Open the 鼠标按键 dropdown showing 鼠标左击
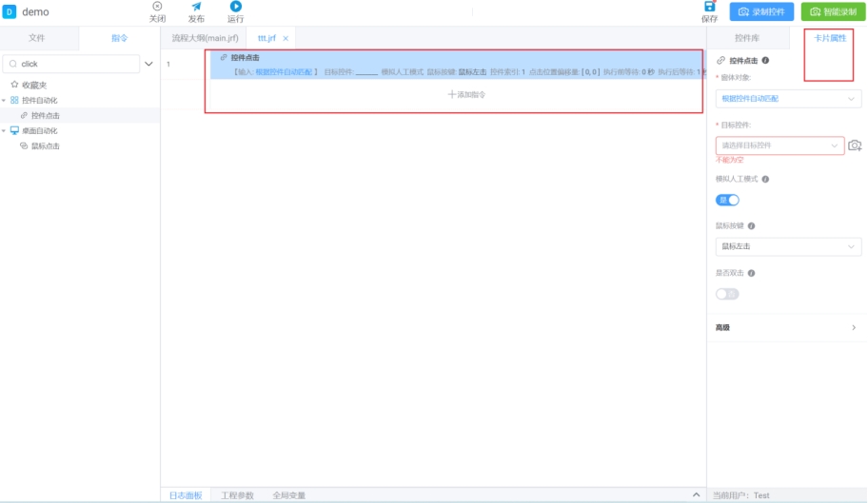Screen dimensions: 868x503 pyautogui.click(x=788, y=247)
